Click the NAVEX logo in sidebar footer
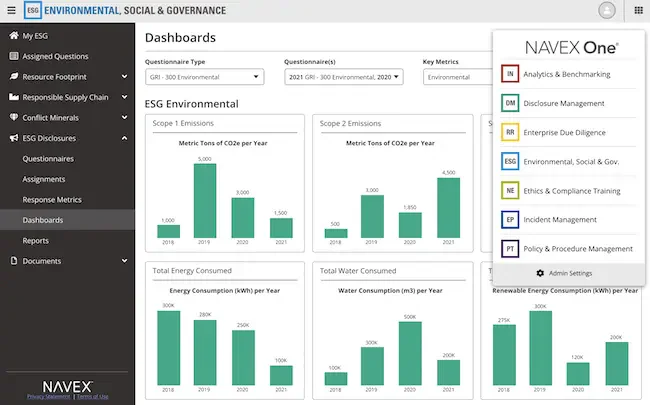The width and height of the screenshot is (650, 405). point(67,386)
